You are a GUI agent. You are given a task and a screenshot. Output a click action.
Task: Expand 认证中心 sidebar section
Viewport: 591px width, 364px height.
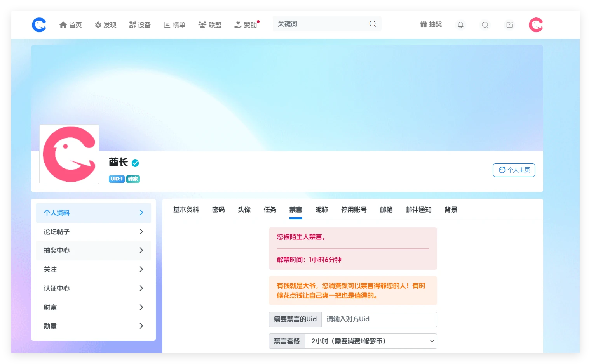[x=93, y=288]
